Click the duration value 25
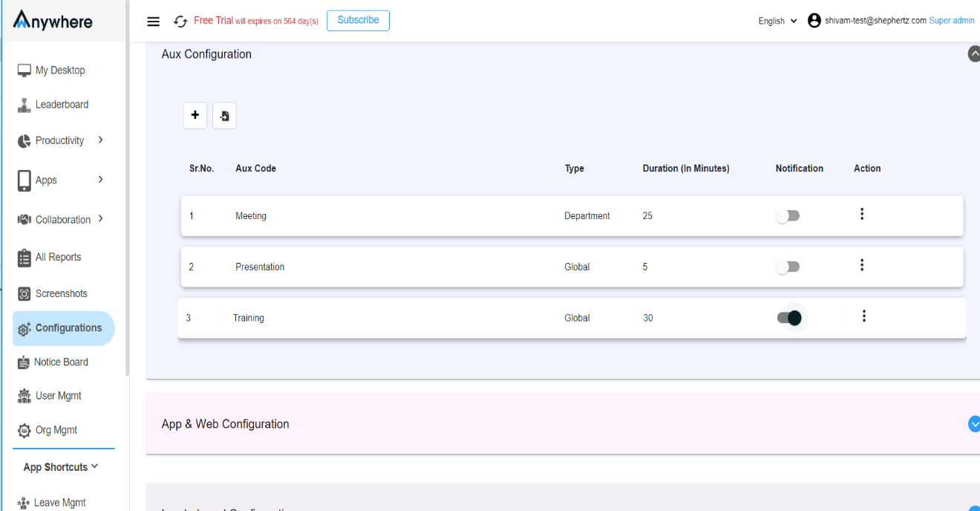Image resolution: width=980 pixels, height=511 pixels. click(x=647, y=216)
